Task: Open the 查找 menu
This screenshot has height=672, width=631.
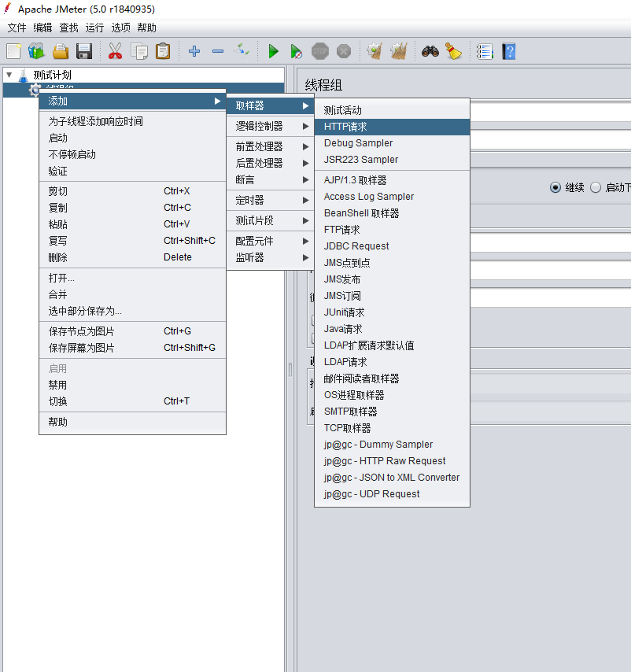Action: [x=69, y=28]
